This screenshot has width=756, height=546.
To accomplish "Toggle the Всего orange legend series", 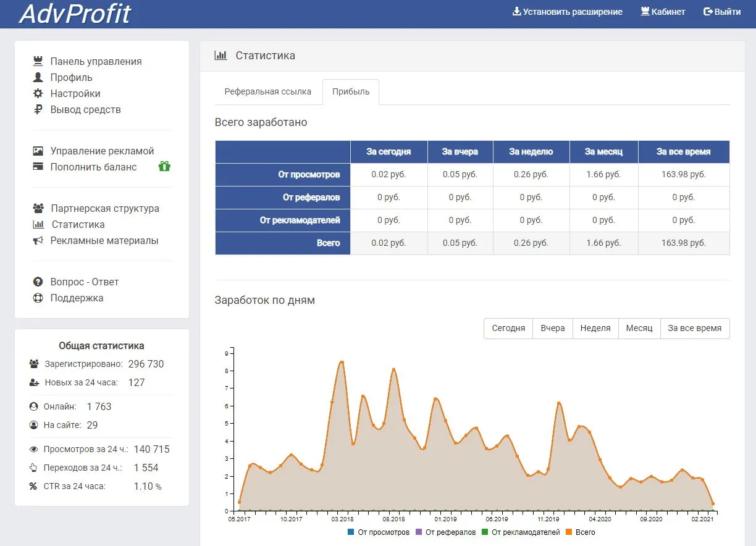I will click(x=581, y=532).
